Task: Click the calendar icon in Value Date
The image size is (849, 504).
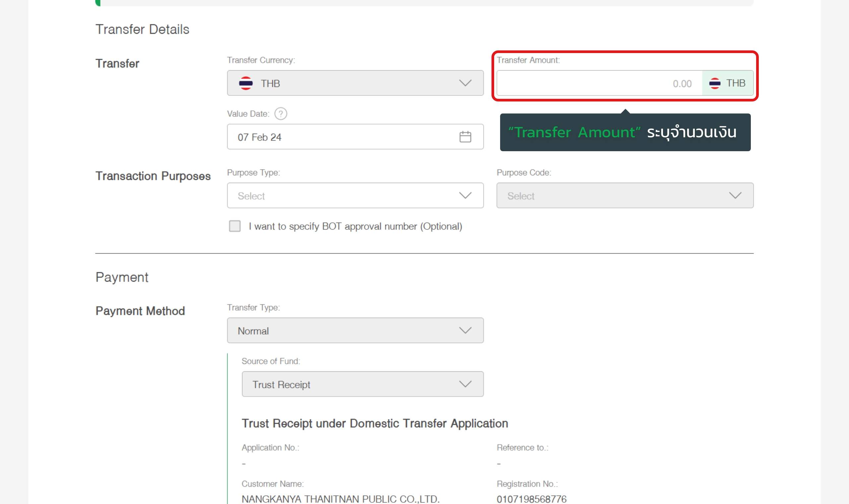Action: click(465, 137)
